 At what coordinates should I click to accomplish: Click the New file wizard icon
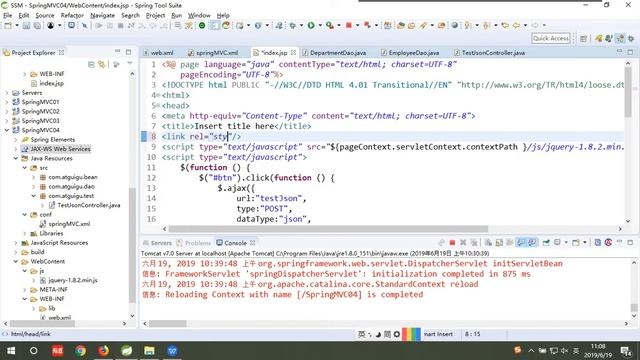coord(8,25)
